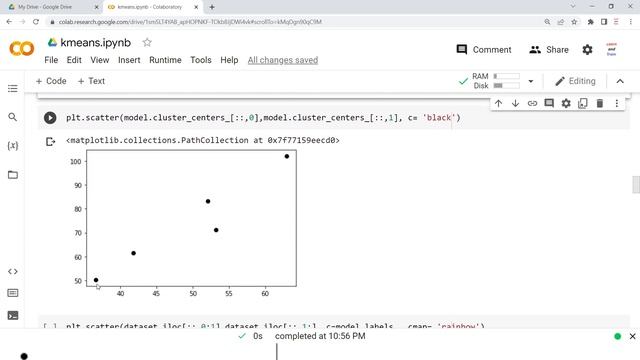Move cell down with arrow icon
The height and width of the screenshot is (360, 640).
click(515, 103)
